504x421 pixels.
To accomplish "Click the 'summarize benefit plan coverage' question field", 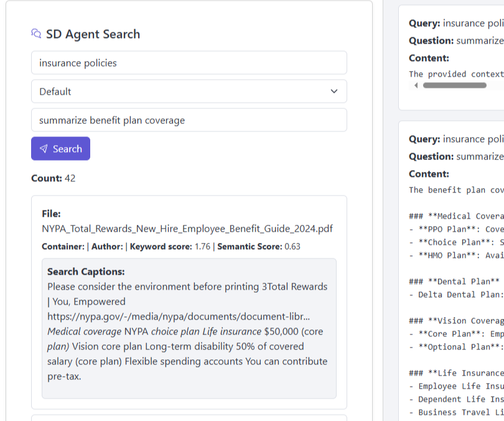I will [x=189, y=120].
